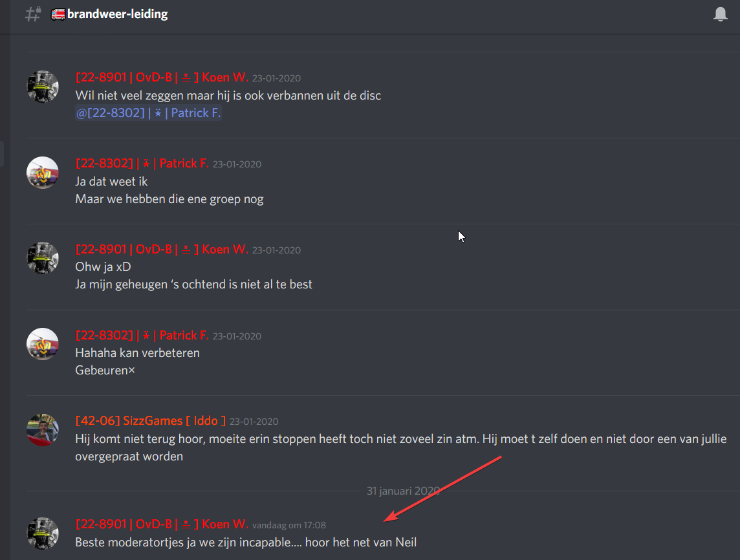740x560 pixels.
Task: Click the fire truck emoji in header
Action: (x=58, y=15)
